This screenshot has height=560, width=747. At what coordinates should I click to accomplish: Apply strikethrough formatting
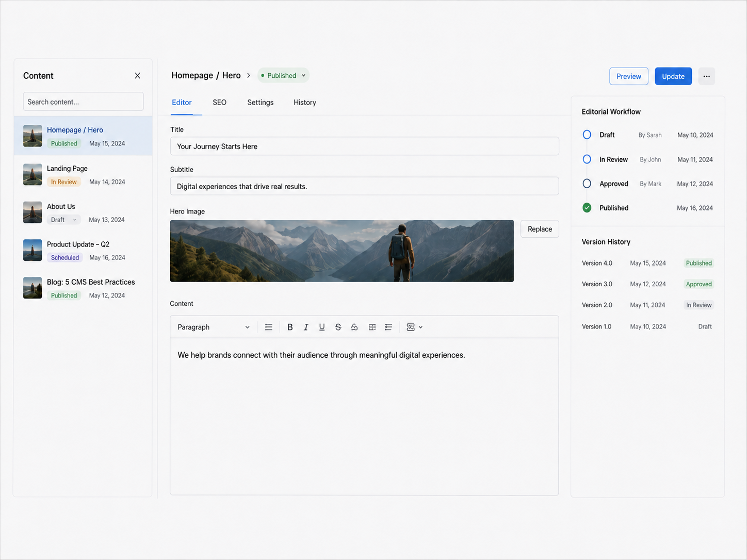click(x=338, y=327)
